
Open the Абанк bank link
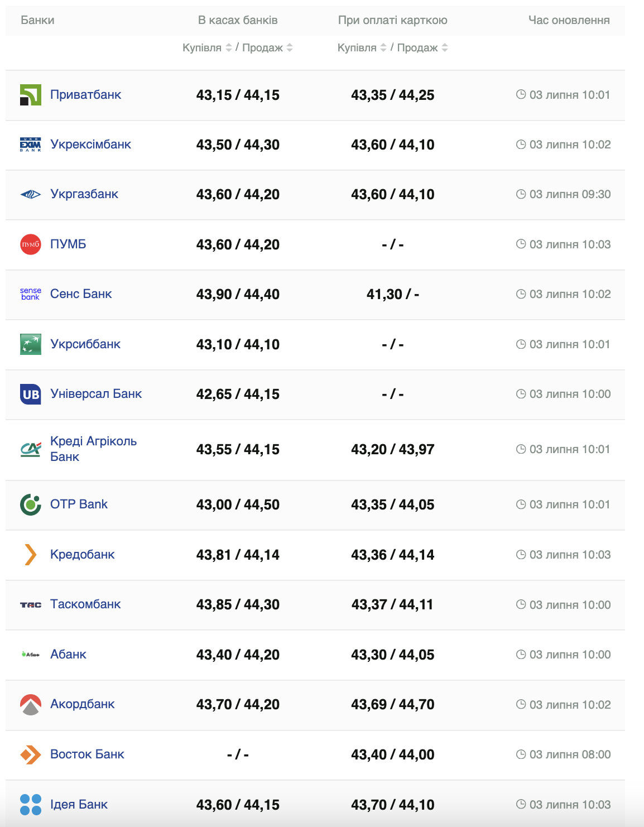point(68,655)
